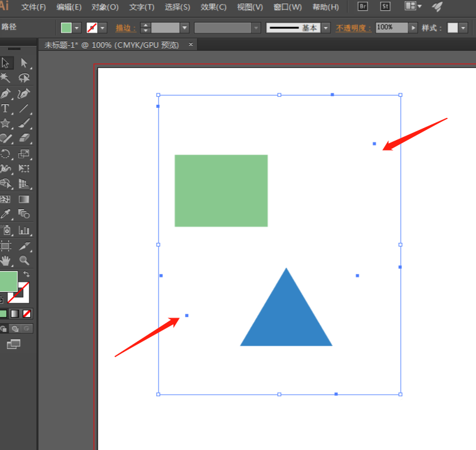Open Adobe Bridge with Br icon
Viewport: 476px width, 450px height.
(362, 7)
